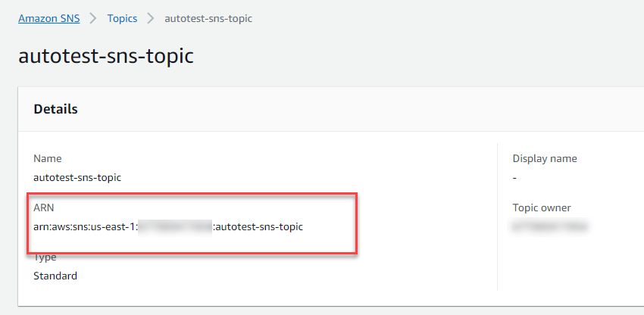Click the Topic owner label

point(542,207)
